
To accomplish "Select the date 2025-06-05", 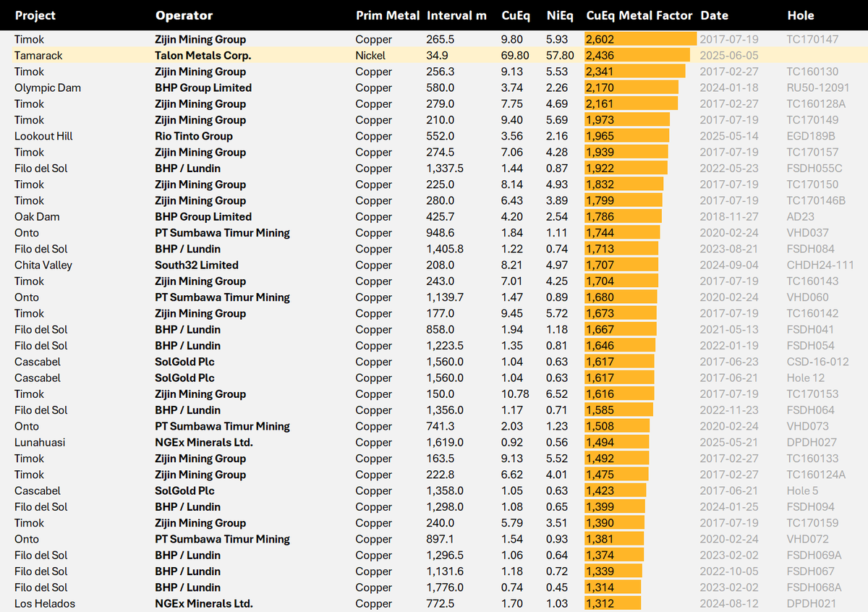I will tap(729, 55).
